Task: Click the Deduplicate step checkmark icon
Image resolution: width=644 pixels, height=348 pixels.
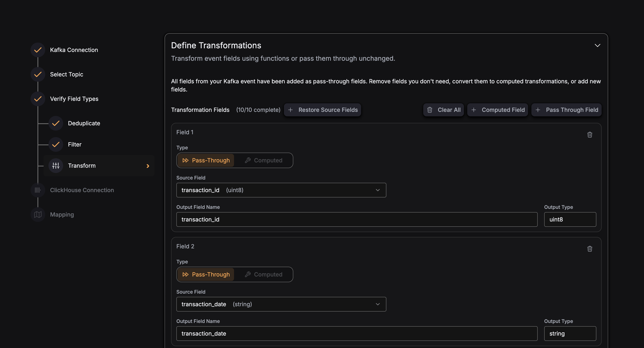Action: pos(56,123)
